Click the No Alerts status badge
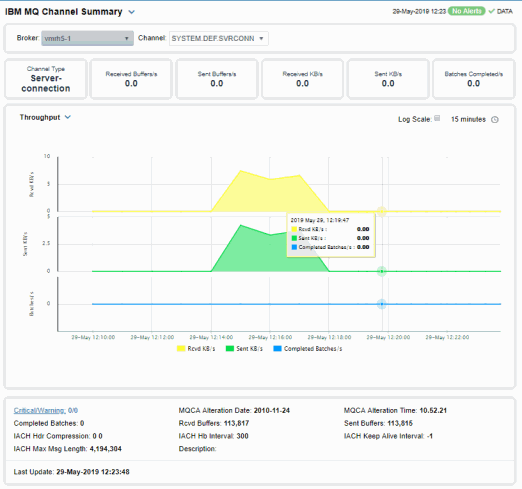Image resolution: width=522 pixels, height=489 pixels. (466, 11)
